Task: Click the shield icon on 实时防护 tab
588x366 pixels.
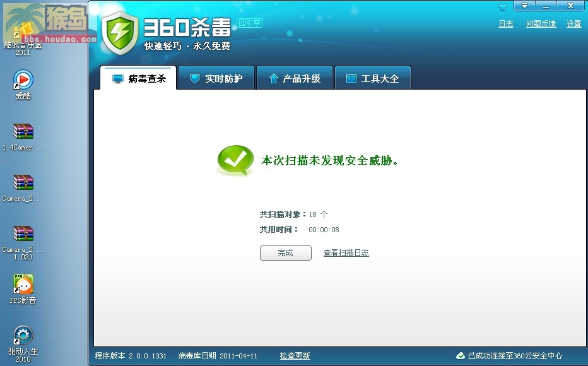Action: 194,78
